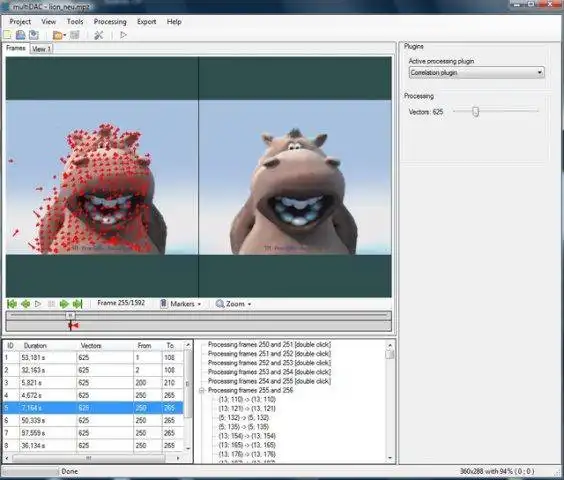
Task: Click the Vectors slider thumb
Action: (x=476, y=112)
